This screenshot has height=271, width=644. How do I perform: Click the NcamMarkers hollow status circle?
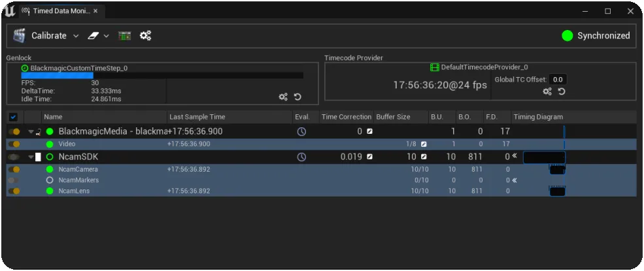click(50, 180)
